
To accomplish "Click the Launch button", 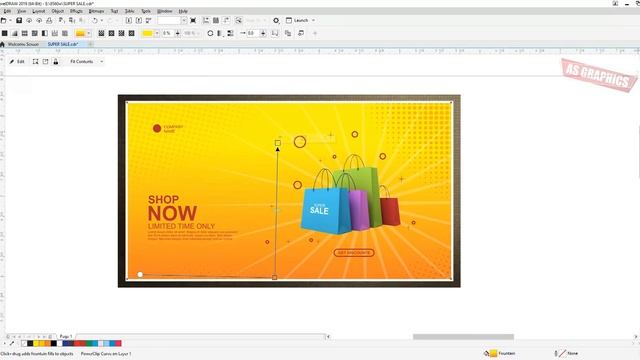I will tap(298, 20).
